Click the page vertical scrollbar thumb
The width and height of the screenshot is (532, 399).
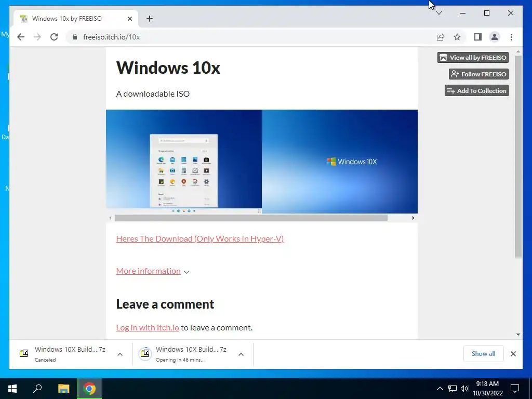point(518,156)
